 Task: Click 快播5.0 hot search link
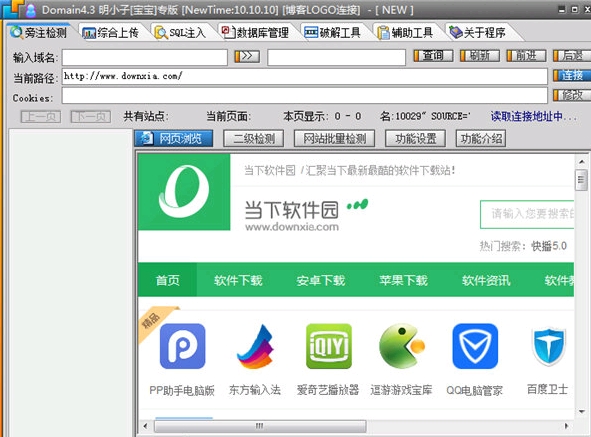coord(549,246)
